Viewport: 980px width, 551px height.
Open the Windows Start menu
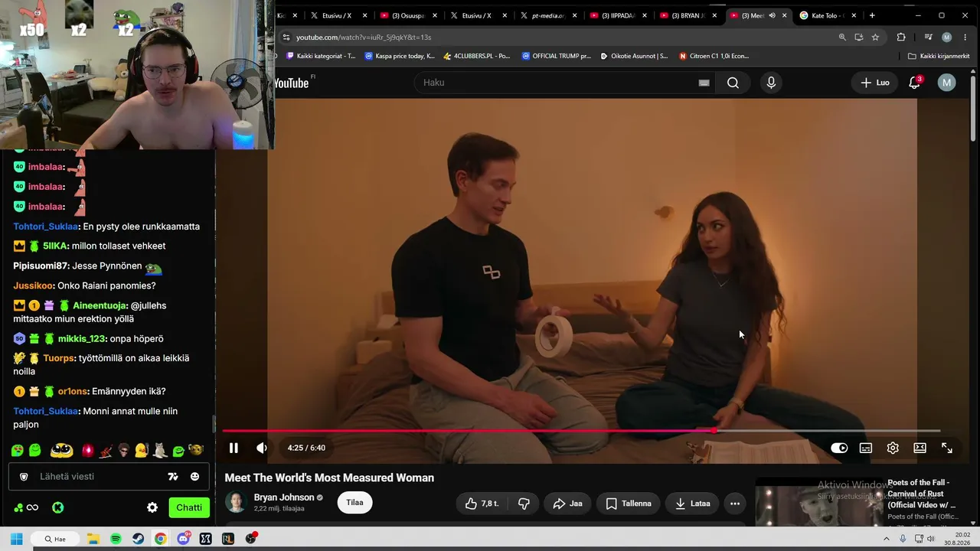(x=16, y=539)
